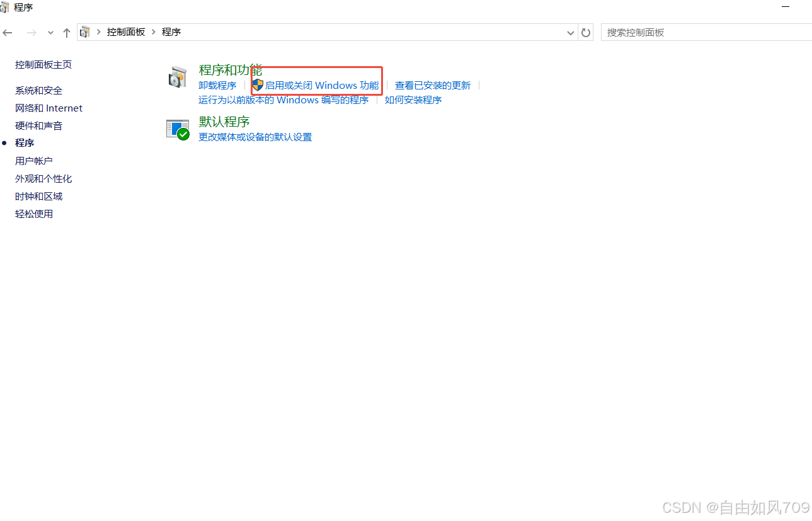
Task: Click 更改媒体或设备的默认设置
Action: (255, 137)
